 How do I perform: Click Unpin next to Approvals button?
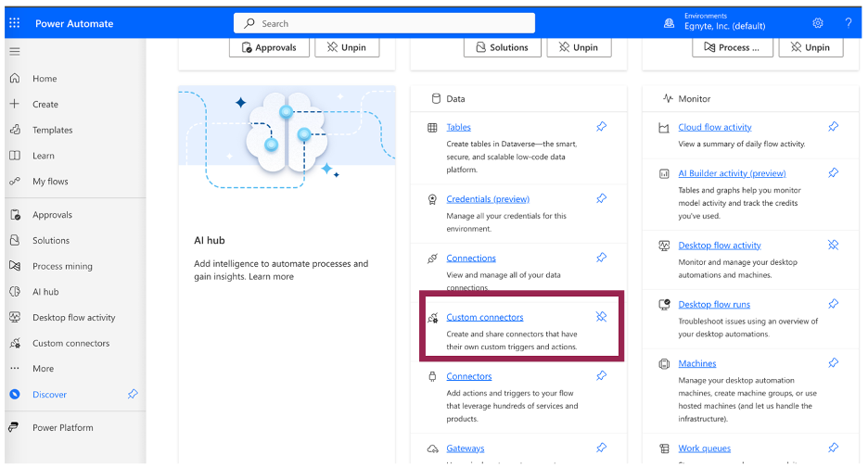click(347, 47)
